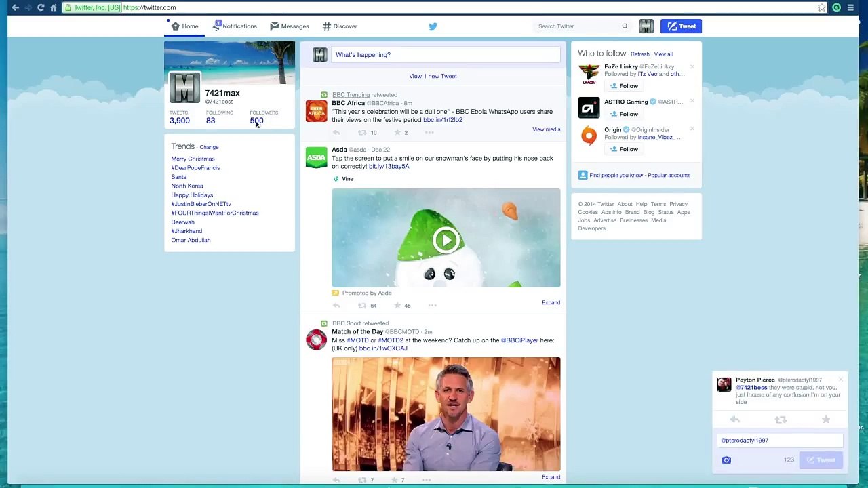Viewport: 868px width, 488px height.
Task: Open the #DearPopeFrancis trend
Action: 195,168
